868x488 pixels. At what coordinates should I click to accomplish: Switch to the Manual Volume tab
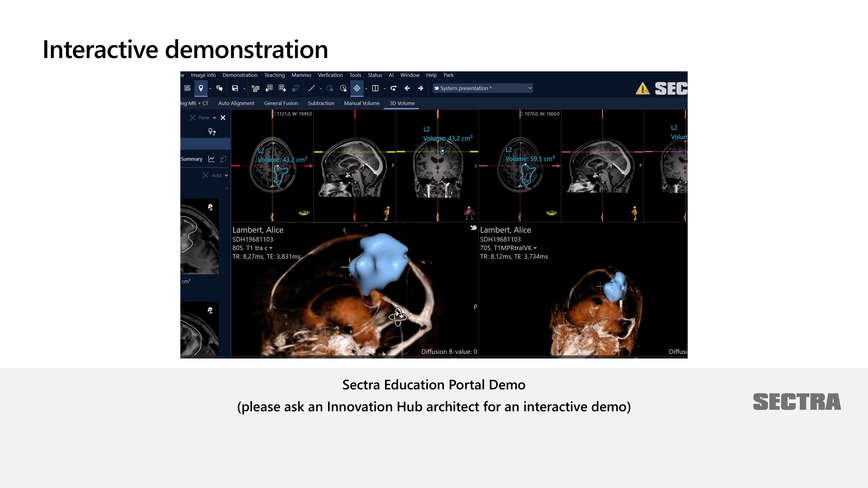pyautogui.click(x=362, y=103)
